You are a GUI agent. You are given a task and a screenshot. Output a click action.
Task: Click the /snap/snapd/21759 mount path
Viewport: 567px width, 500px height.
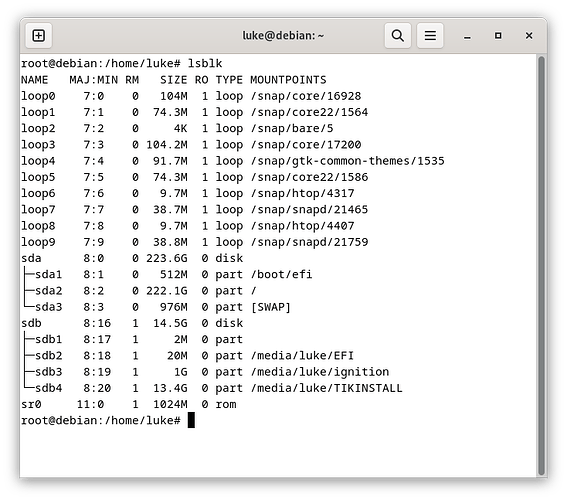pos(309,242)
